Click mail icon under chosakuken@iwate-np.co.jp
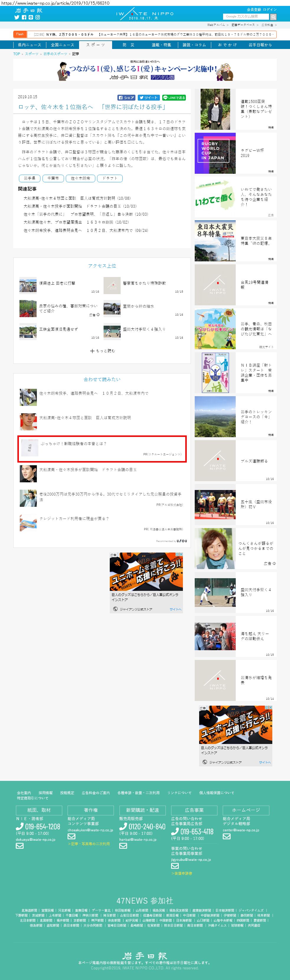Image resolution: width=290 pixels, height=980 pixels. point(72,836)
